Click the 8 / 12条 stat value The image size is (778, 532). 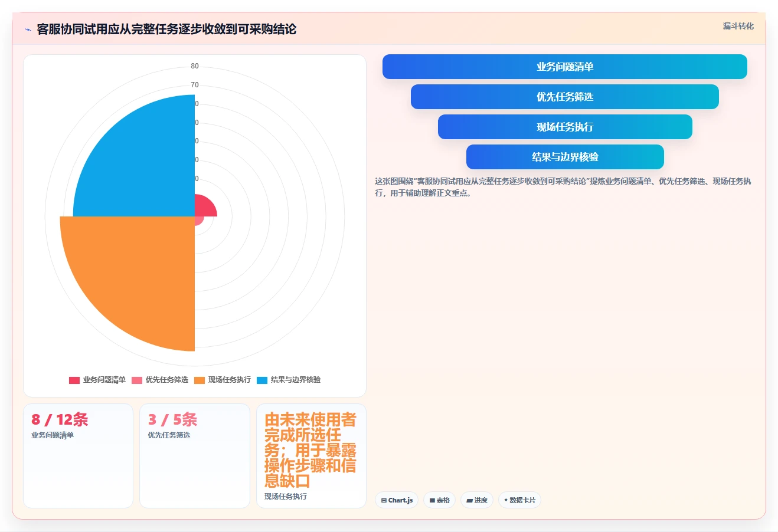60,419
